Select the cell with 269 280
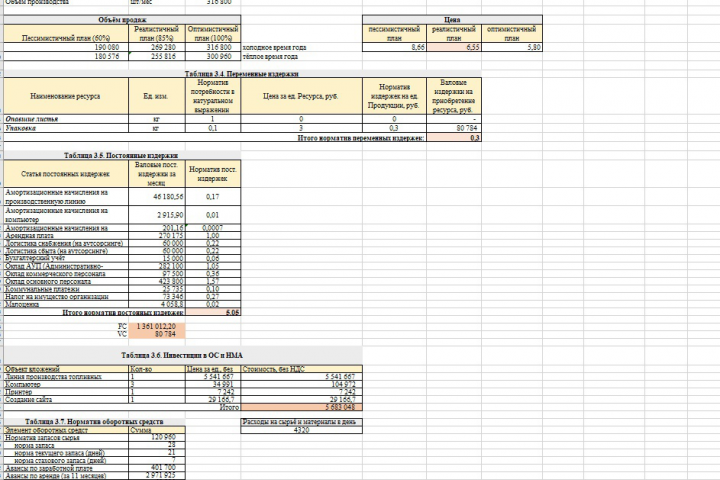The image size is (720, 480). tap(157, 47)
